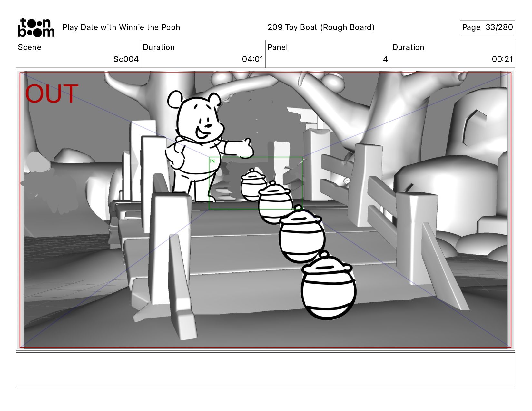Image resolution: width=532 pixels, height=411 pixels.
Task: Click the storyboard panel thumbnail image
Action: click(x=265, y=210)
